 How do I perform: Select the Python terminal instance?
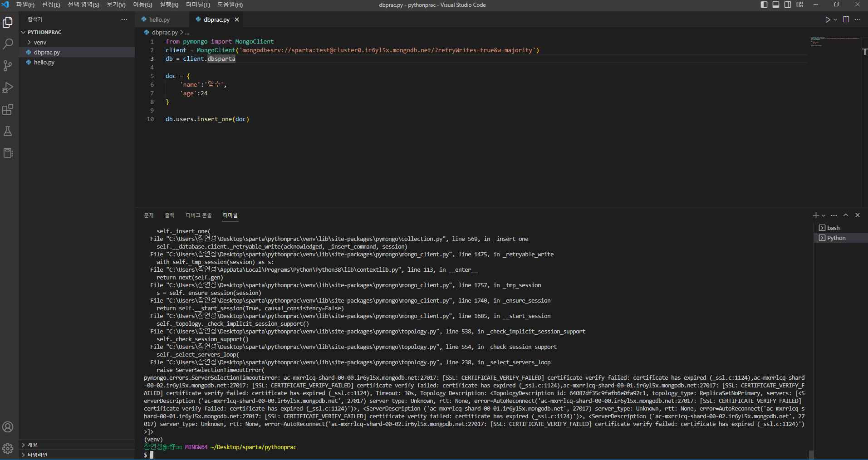841,238
